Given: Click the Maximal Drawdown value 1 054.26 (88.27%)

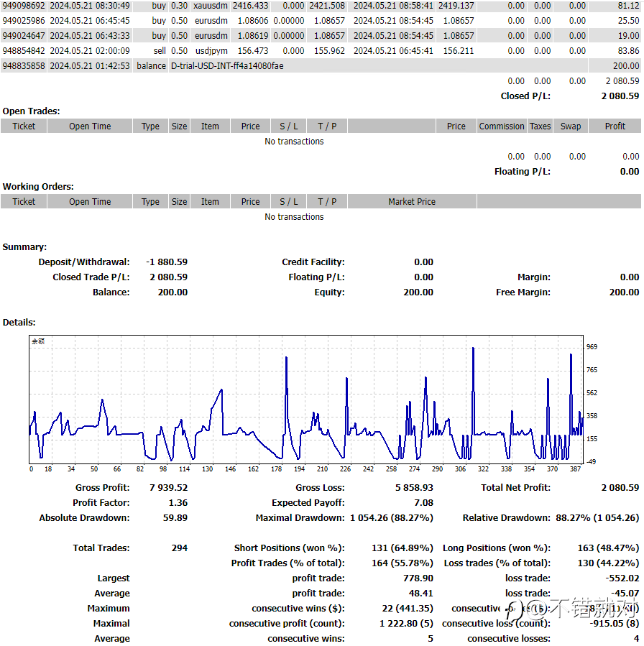Looking at the screenshot, I should coord(392,517).
